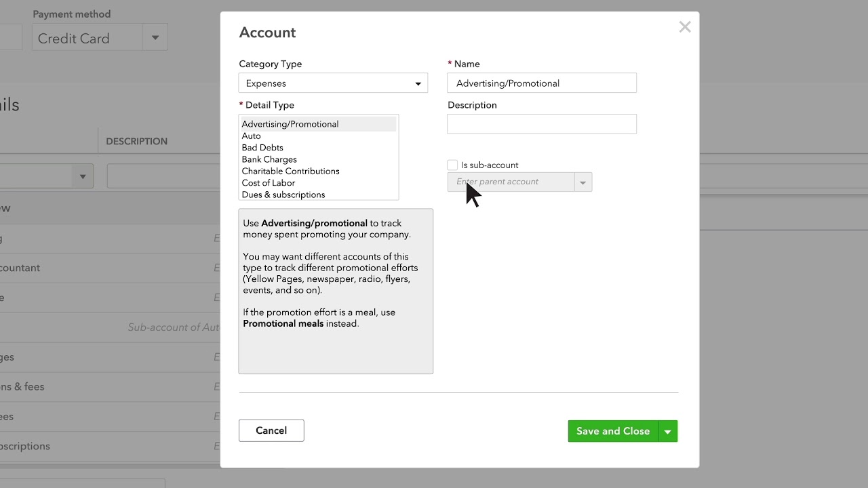Click the Cancel button
Image resolution: width=868 pixels, height=488 pixels.
click(x=271, y=430)
